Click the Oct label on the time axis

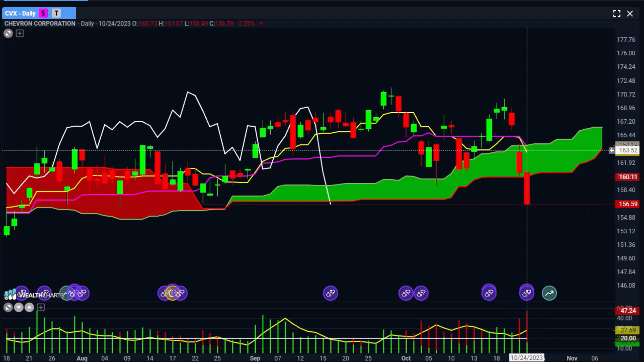point(406,358)
